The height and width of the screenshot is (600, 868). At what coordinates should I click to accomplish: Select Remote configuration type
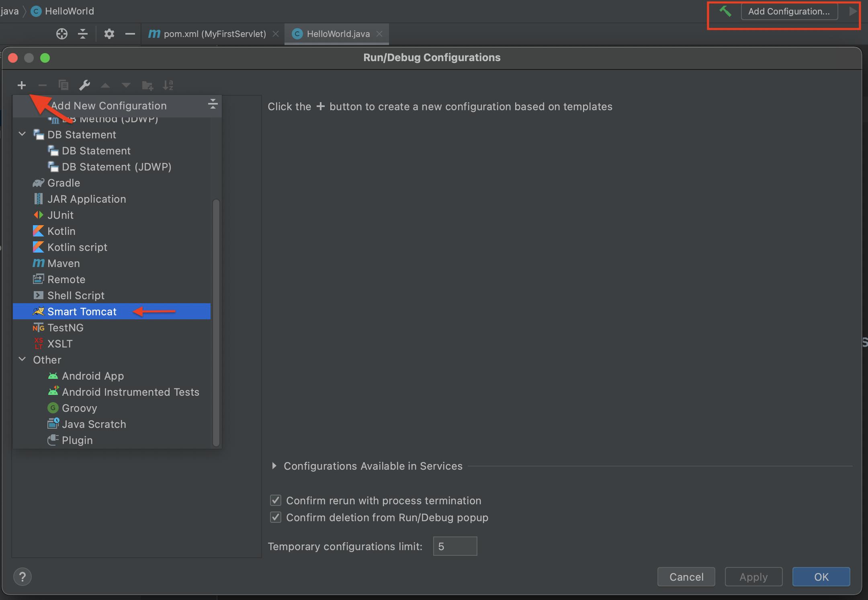pyautogui.click(x=112, y=279)
